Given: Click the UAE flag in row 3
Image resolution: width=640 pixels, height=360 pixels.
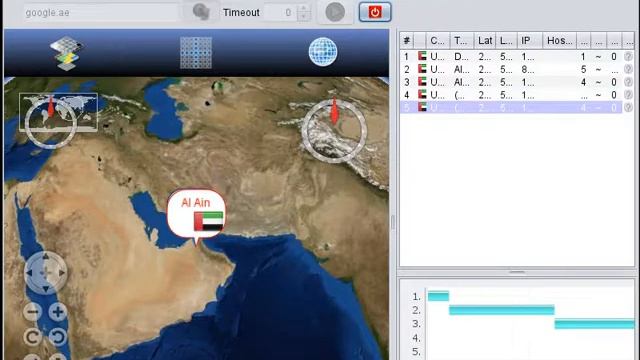Looking at the screenshot, I should [x=422, y=81].
